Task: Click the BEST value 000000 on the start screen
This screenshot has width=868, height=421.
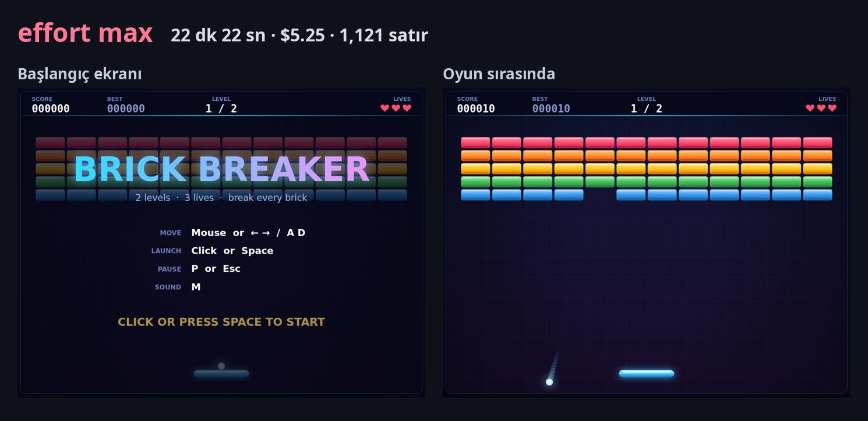Action: (x=126, y=108)
